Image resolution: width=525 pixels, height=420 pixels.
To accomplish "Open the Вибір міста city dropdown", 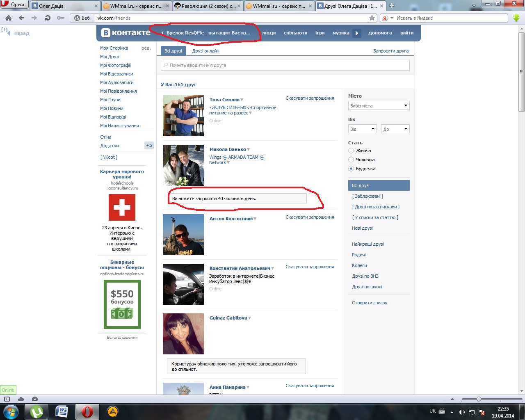I will point(379,106).
